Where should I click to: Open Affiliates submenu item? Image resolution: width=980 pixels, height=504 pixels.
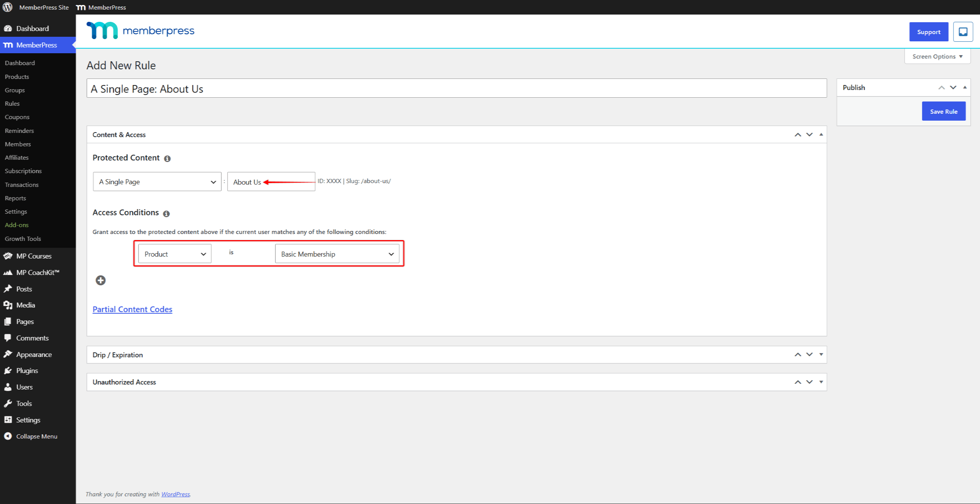pos(17,157)
